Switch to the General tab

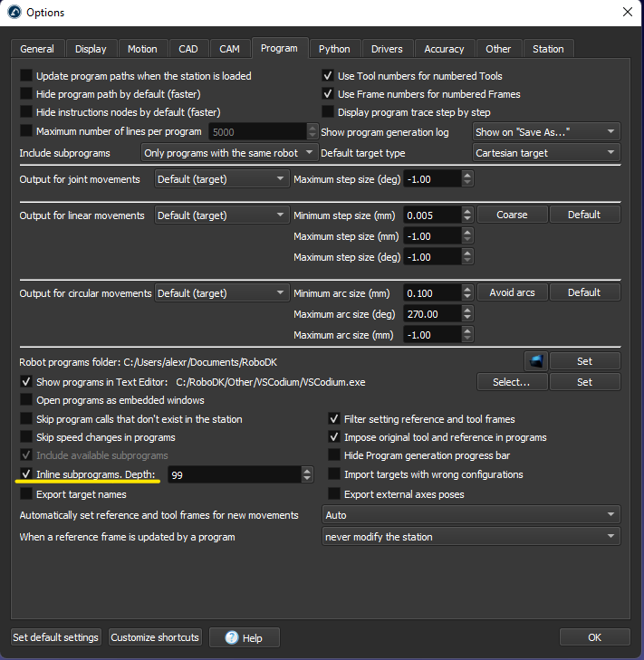tap(37, 49)
